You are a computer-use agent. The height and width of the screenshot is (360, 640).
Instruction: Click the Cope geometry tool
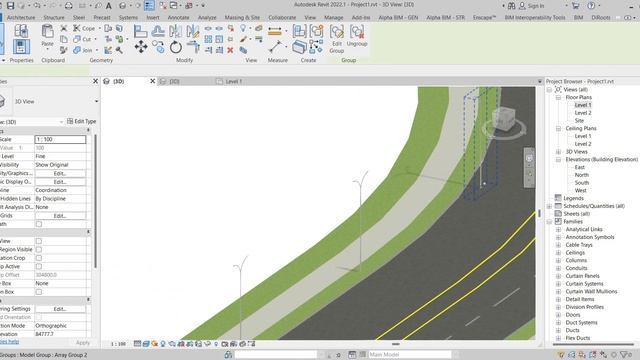click(85, 28)
